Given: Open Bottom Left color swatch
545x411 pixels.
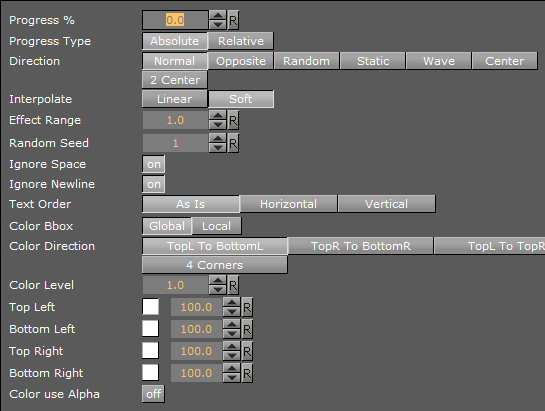Looking at the screenshot, I should click(151, 329).
